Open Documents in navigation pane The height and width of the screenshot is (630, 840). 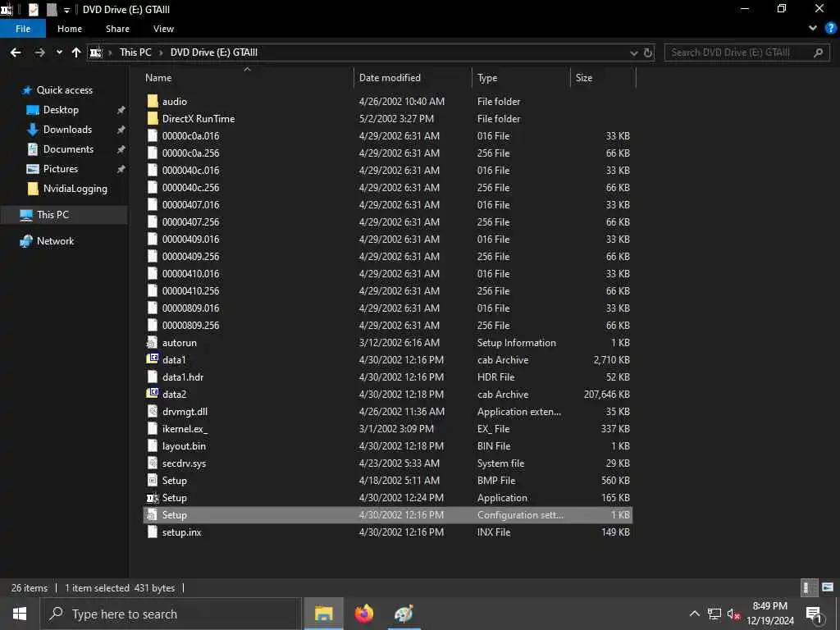pos(68,149)
